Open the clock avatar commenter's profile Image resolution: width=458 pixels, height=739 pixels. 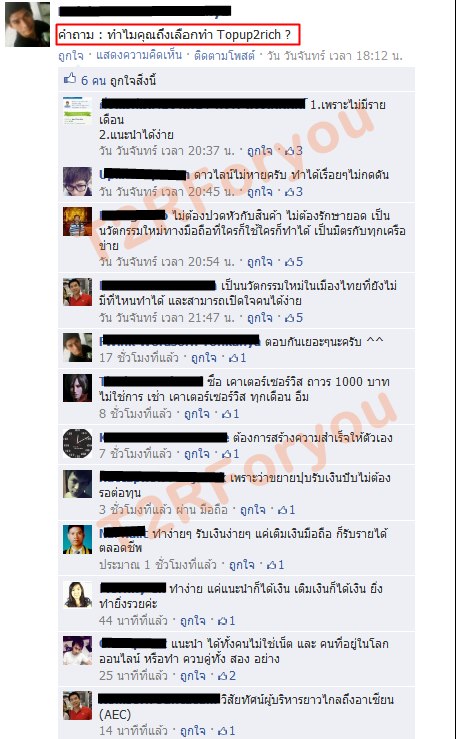(77, 443)
